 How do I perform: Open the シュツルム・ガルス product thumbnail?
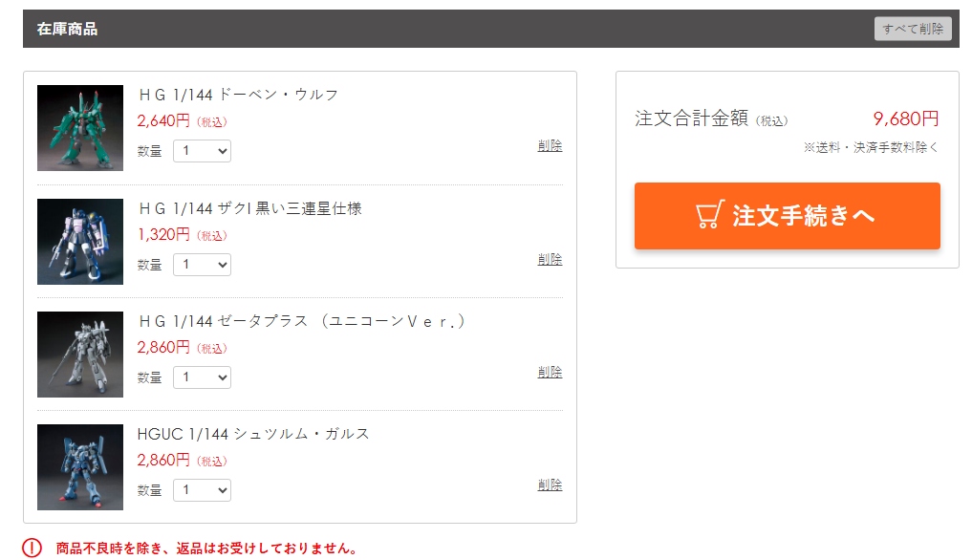80,467
